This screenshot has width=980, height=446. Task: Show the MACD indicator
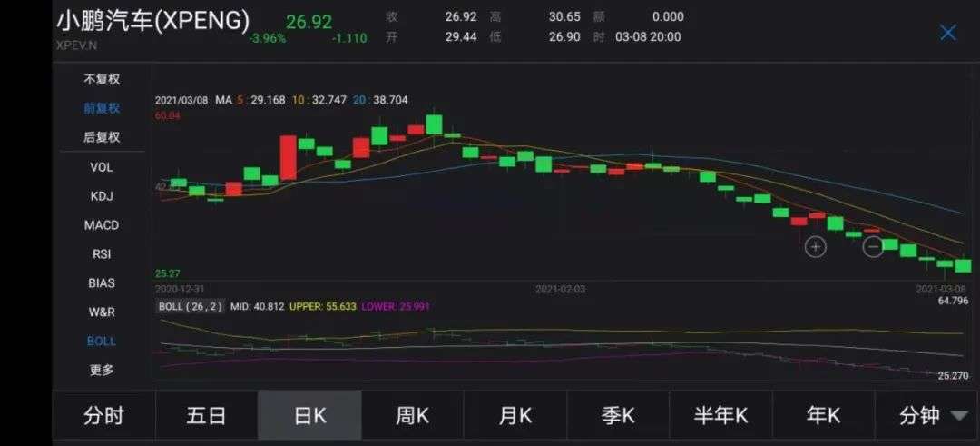[102, 225]
